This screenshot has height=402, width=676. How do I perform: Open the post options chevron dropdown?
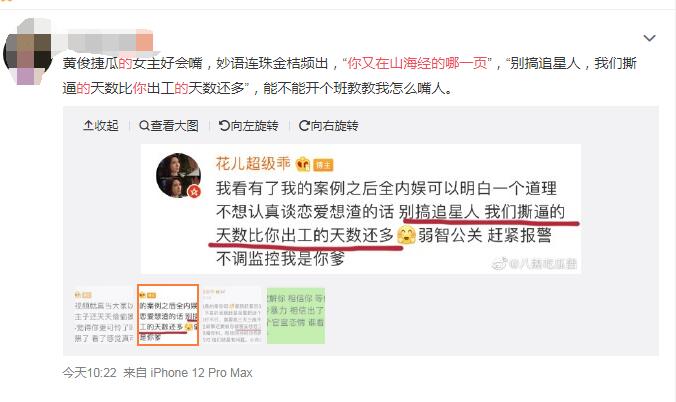pos(649,38)
